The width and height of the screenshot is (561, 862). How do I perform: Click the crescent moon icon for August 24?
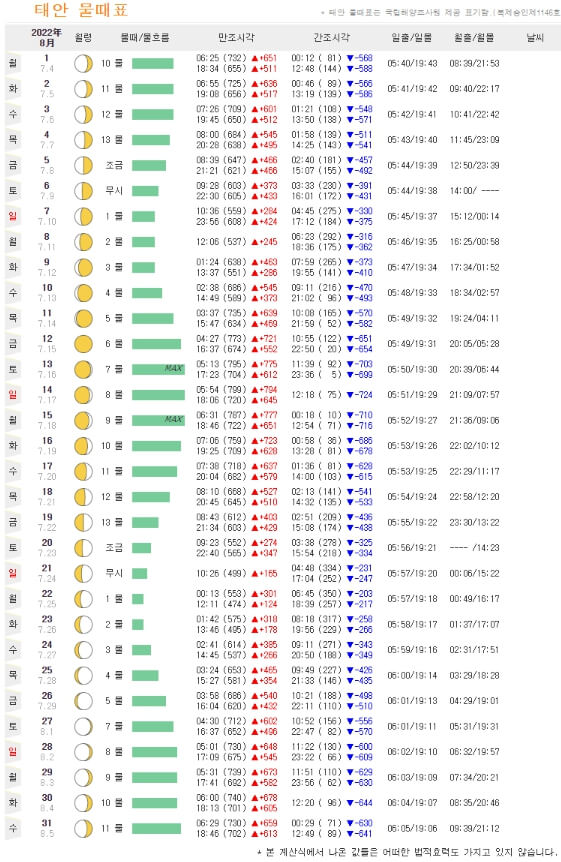[84, 650]
